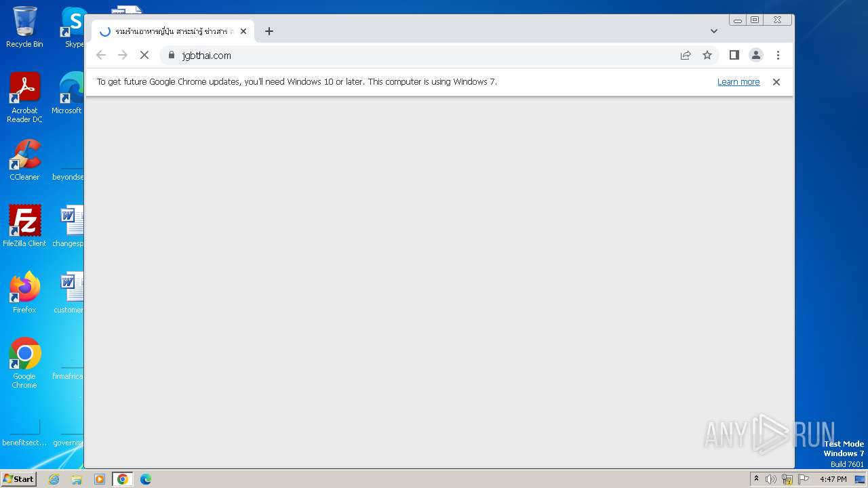Show hidden system tray icons
The height and width of the screenshot is (488, 868).
point(756,479)
